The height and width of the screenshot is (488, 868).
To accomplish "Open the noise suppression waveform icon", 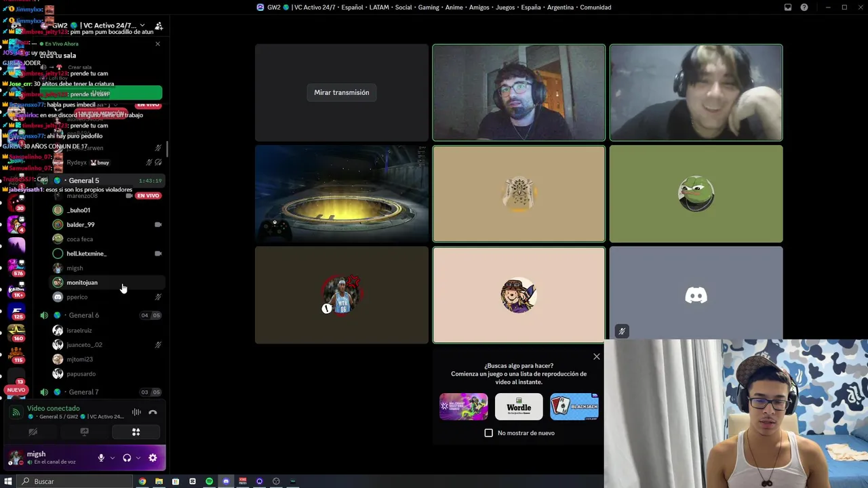I will pyautogui.click(x=136, y=412).
